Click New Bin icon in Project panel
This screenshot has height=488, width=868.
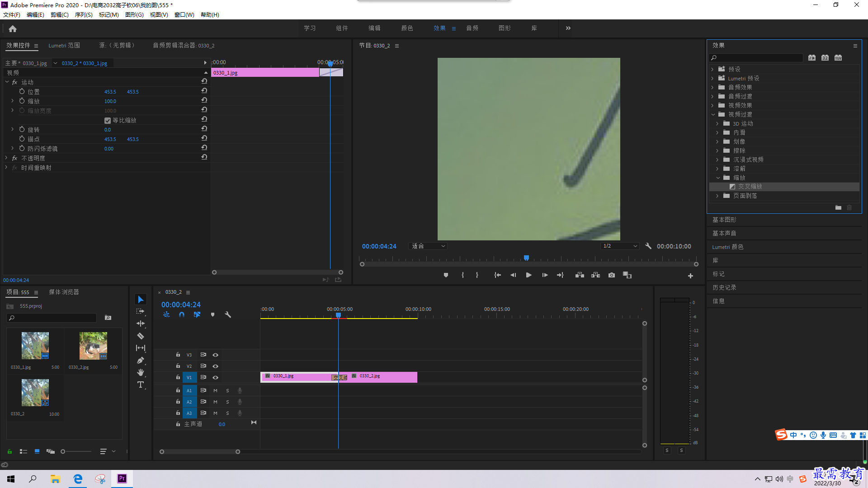[108, 318]
